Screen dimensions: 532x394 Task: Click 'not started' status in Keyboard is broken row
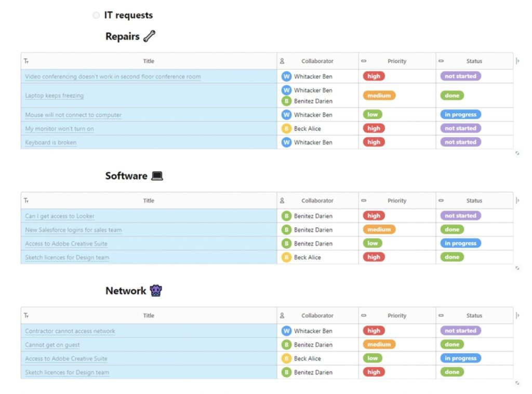pos(460,142)
